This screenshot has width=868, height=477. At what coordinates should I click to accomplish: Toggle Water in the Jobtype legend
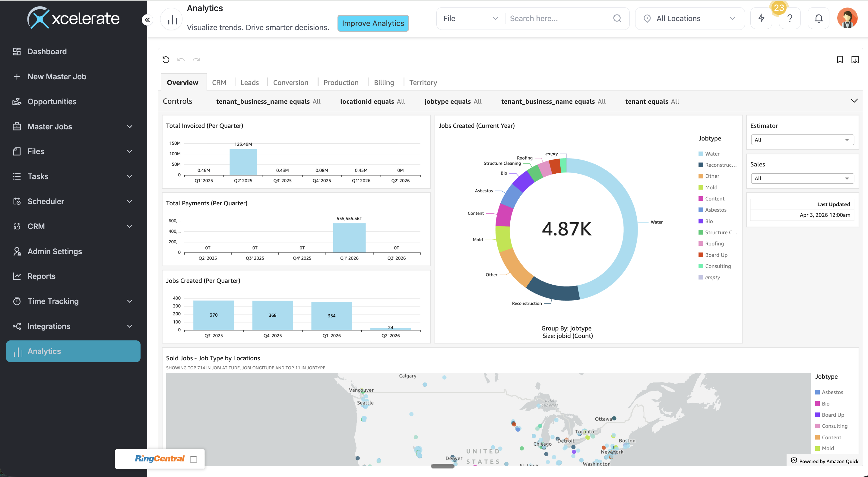[x=712, y=153]
